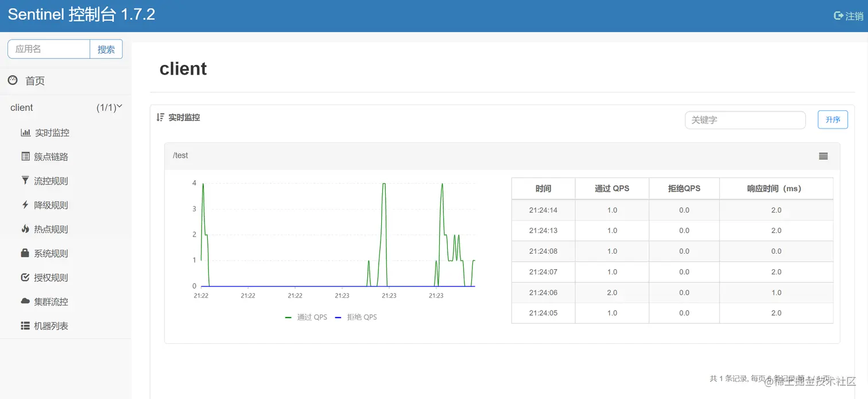This screenshot has width=868, height=399.
Task: Open 系统规则 menu item
Action: tap(51, 253)
